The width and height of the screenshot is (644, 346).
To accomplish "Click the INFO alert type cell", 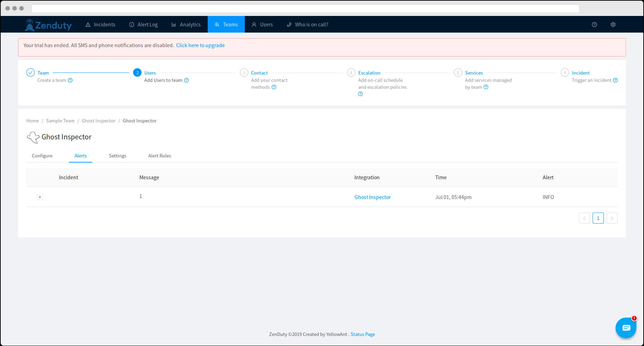I will (x=548, y=197).
